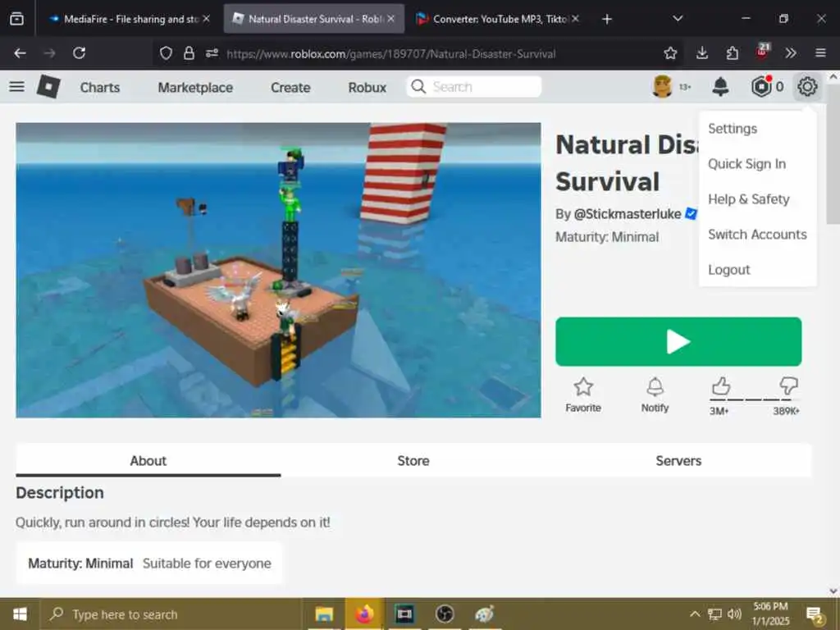Click into the Roblox Search field

tap(474, 87)
